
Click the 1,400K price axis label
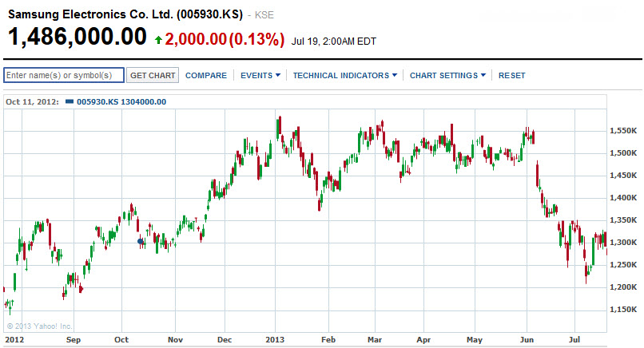[623, 198]
